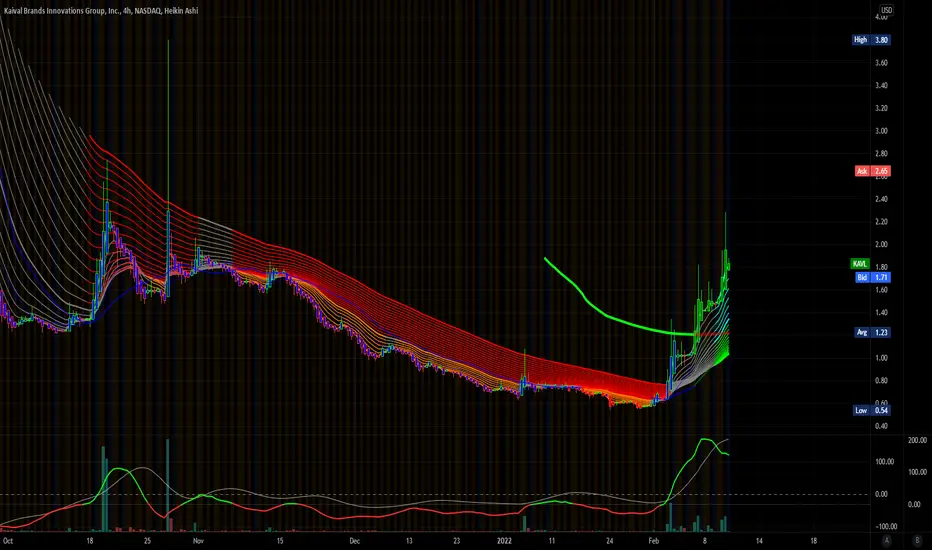Click the Nov date on time axis
The image size is (932, 550).
[199, 541]
